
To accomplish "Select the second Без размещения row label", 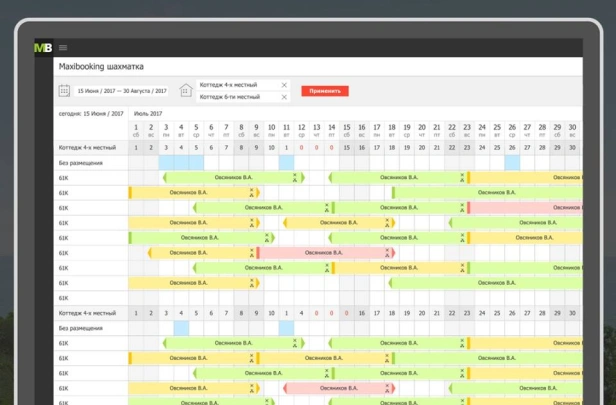I will coord(81,328).
